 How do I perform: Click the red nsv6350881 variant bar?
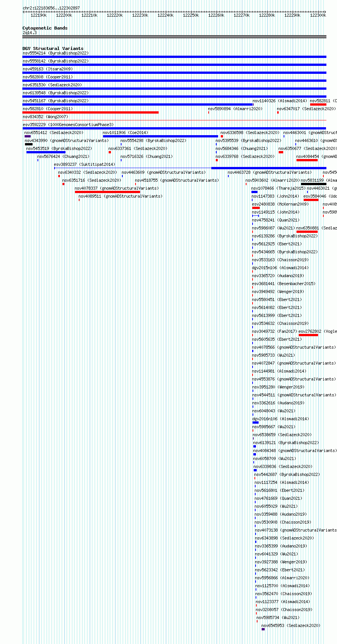307,232
